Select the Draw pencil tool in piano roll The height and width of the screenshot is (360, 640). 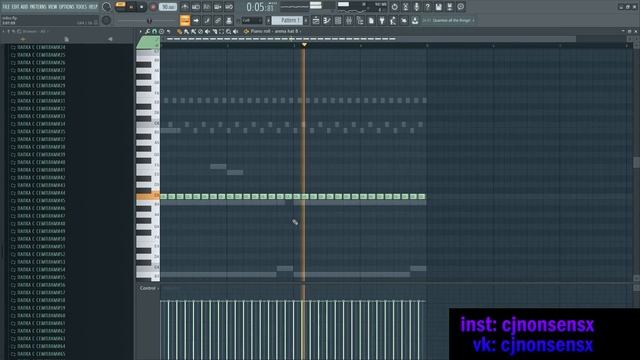(180, 31)
